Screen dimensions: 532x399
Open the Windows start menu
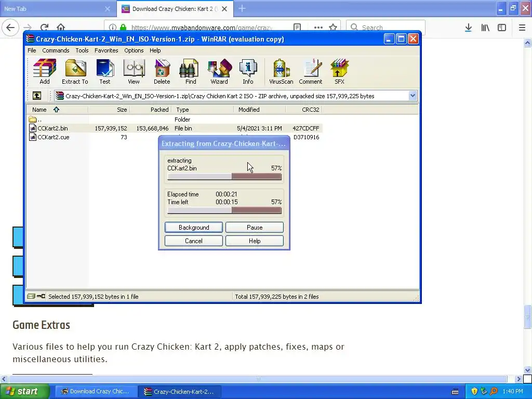click(x=24, y=392)
